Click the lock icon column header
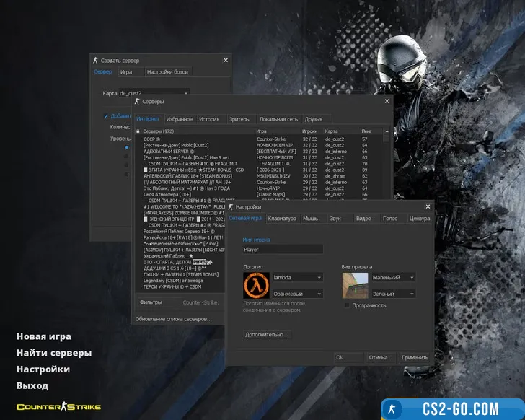 click(x=138, y=131)
